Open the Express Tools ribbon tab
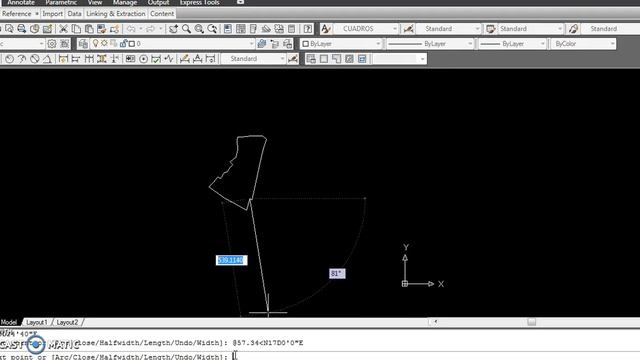The width and height of the screenshot is (640, 360). coord(200,2)
